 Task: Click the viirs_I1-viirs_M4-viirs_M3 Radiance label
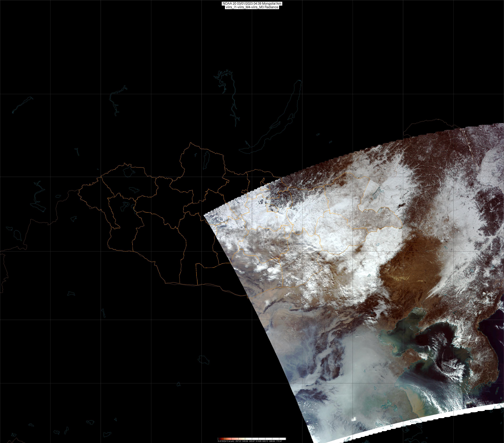[252, 7]
